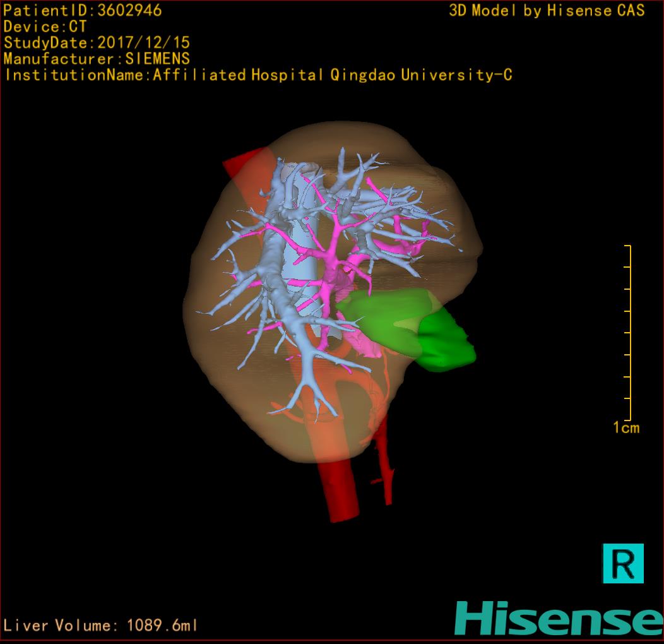Click the 3D Model by Hisense CAS title

tap(547, 11)
